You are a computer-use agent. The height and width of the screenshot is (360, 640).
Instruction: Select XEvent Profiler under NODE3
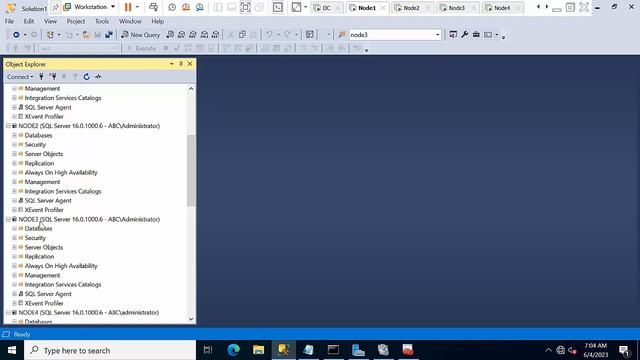[44, 303]
